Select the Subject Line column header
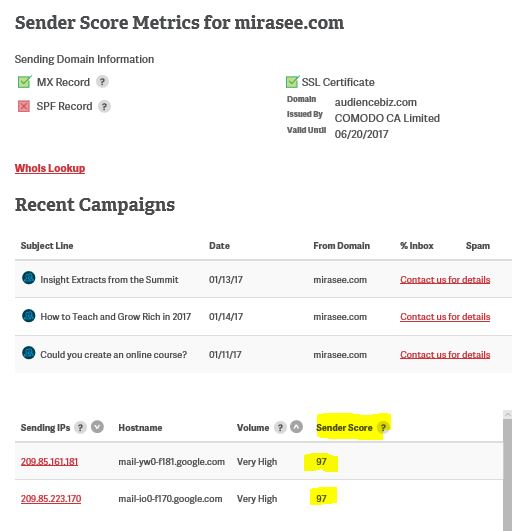521x531 pixels. pyautogui.click(x=47, y=246)
